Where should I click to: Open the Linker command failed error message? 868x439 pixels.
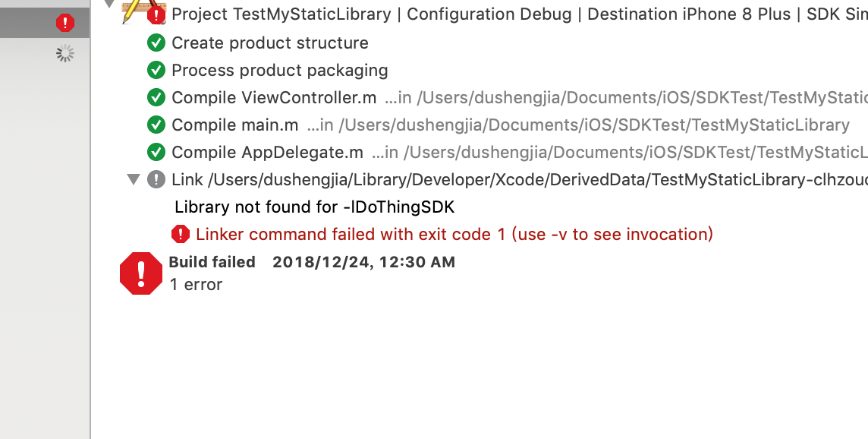tap(454, 234)
